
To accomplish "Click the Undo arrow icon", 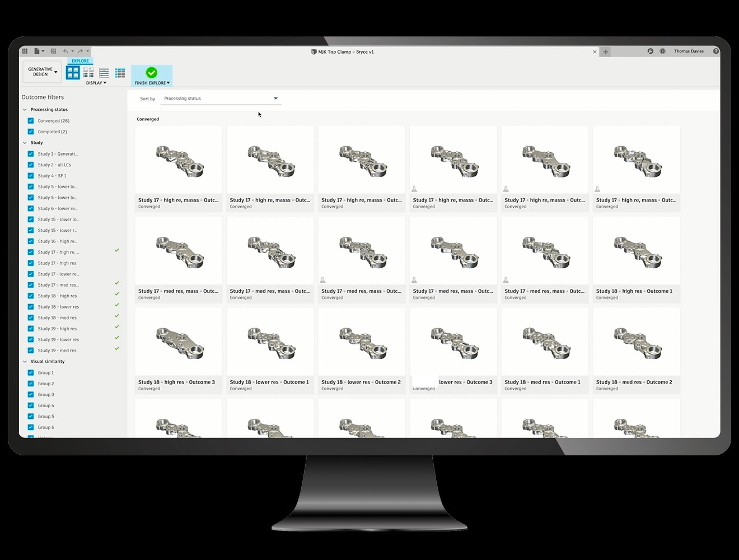I will (66, 50).
